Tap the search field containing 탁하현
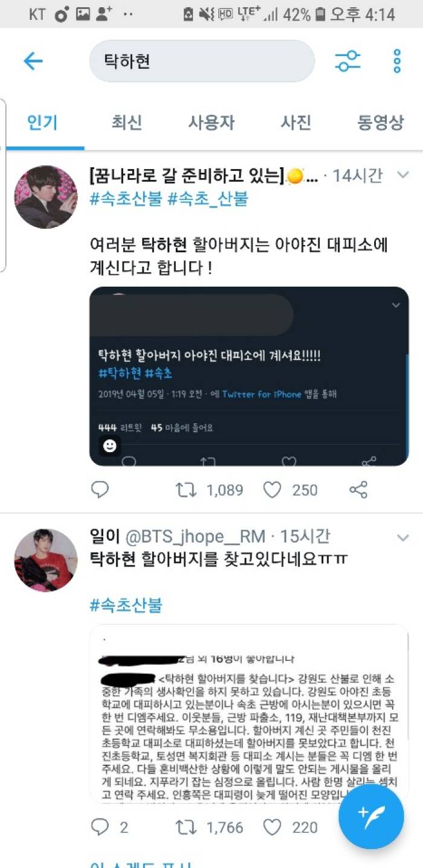The image size is (423, 868). pyautogui.click(x=202, y=61)
